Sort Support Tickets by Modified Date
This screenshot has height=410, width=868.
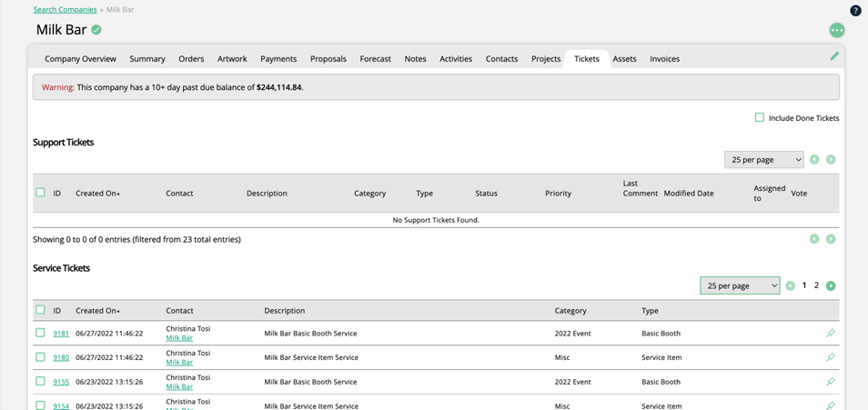point(689,194)
